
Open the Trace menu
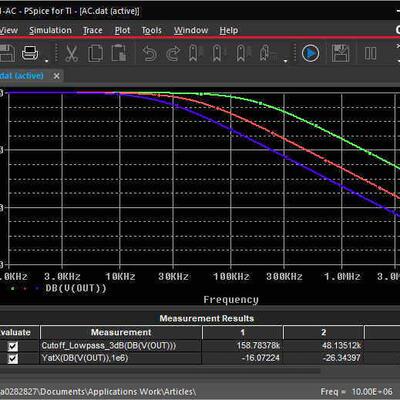click(92, 30)
